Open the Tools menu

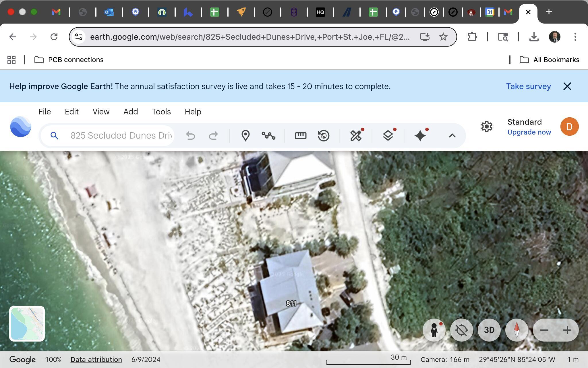tap(161, 112)
